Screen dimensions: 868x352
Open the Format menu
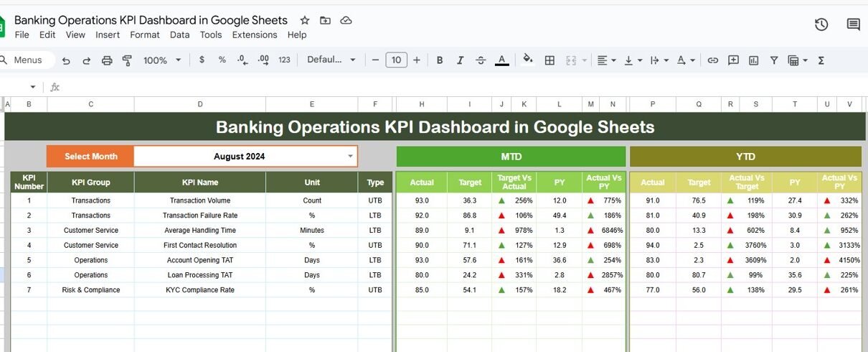(145, 34)
